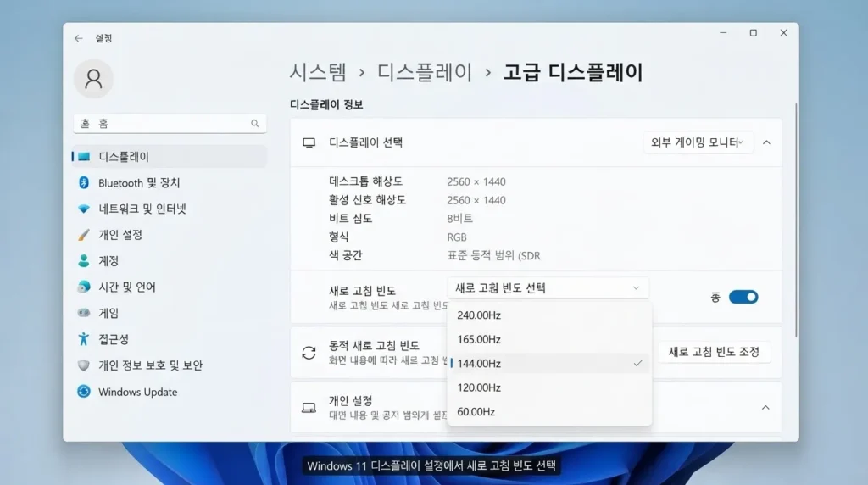Click the 표준 동적 범위 (SDR value

click(494, 256)
